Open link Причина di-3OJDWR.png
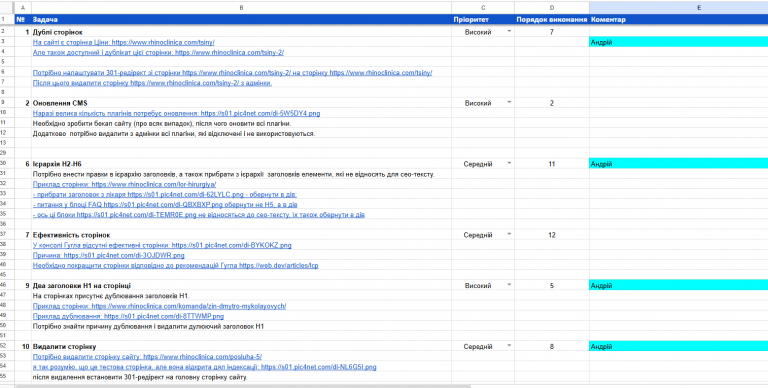Image resolution: width=768 pixels, height=388 pixels. pos(109,255)
